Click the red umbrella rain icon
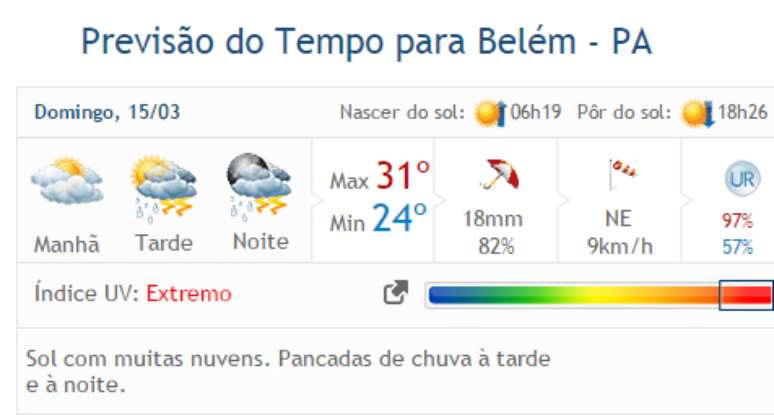 click(500, 178)
